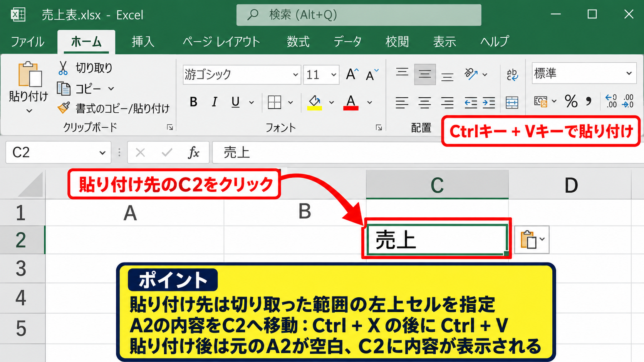
Task: Click the accounting number format icon
Action: point(540,102)
